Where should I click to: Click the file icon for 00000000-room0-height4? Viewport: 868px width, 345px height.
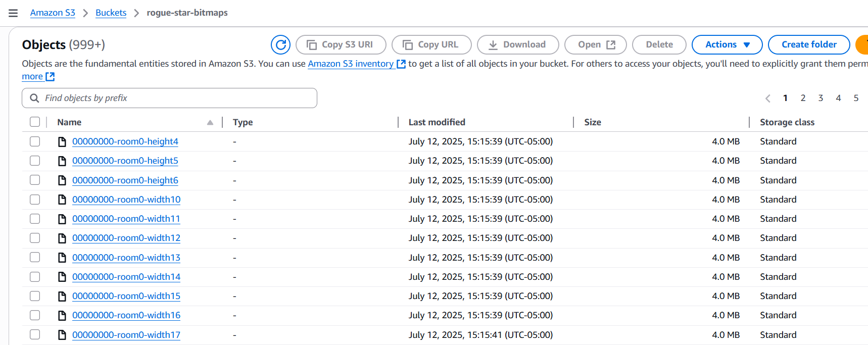click(x=62, y=141)
